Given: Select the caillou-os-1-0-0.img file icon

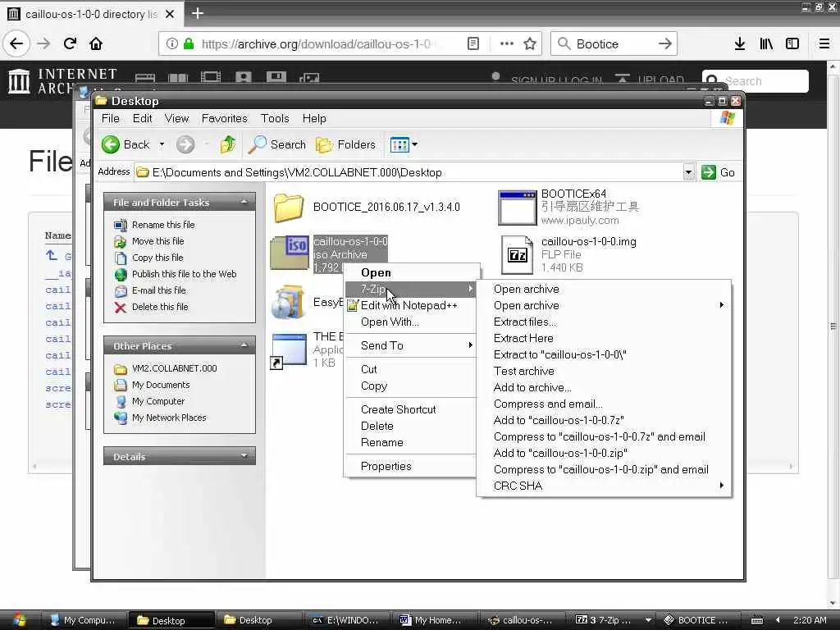Looking at the screenshot, I should (x=517, y=255).
